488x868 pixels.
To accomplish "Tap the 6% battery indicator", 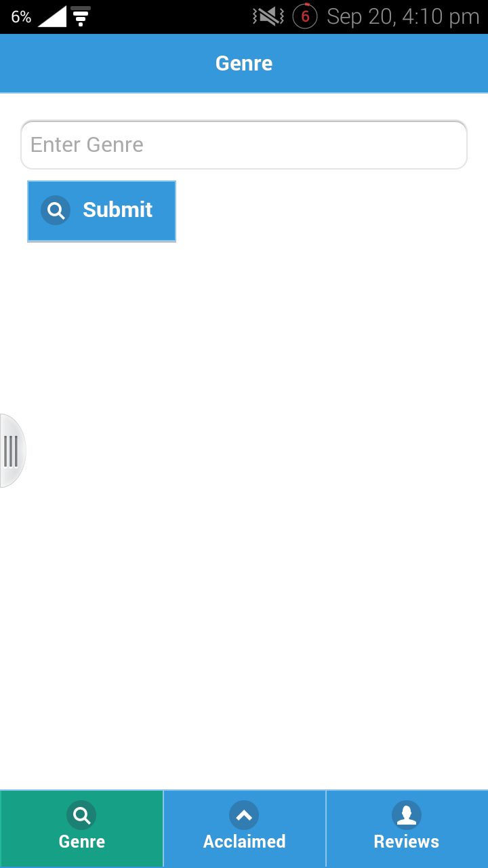I will [21, 17].
